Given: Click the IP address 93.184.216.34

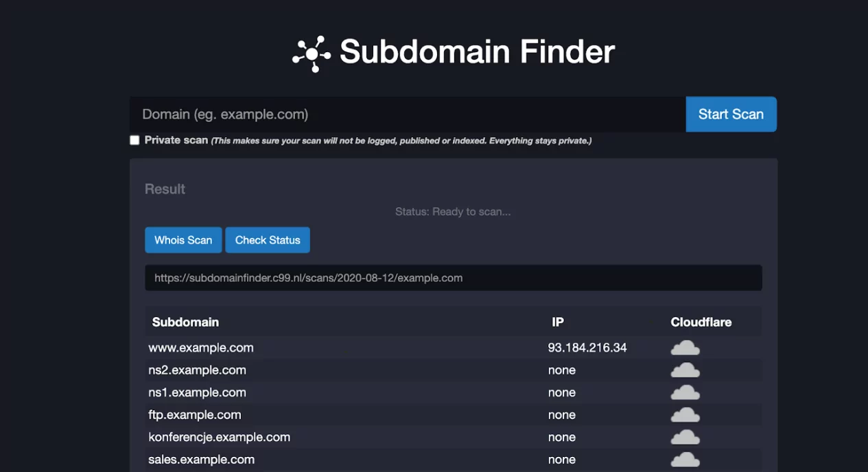Looking at the screenshot, I should pos(587,347).
